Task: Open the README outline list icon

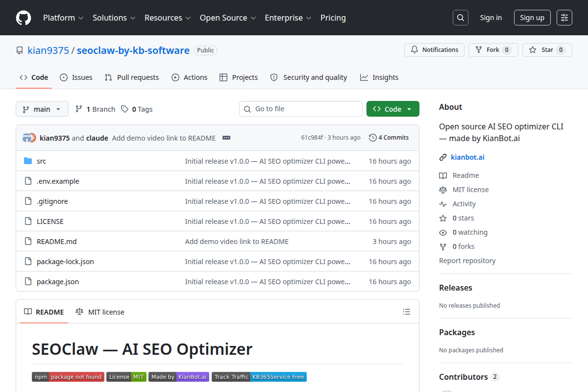Action: (406, 312)
